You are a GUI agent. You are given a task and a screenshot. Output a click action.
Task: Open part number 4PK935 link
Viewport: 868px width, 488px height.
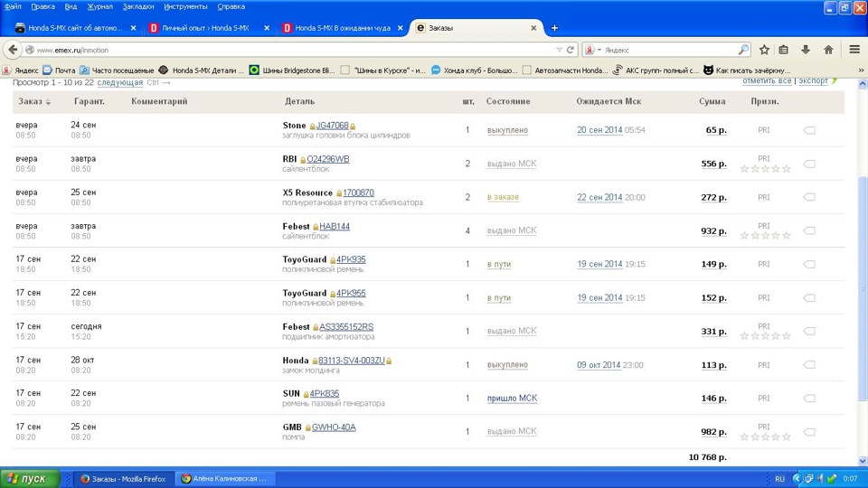coord(351,259)
